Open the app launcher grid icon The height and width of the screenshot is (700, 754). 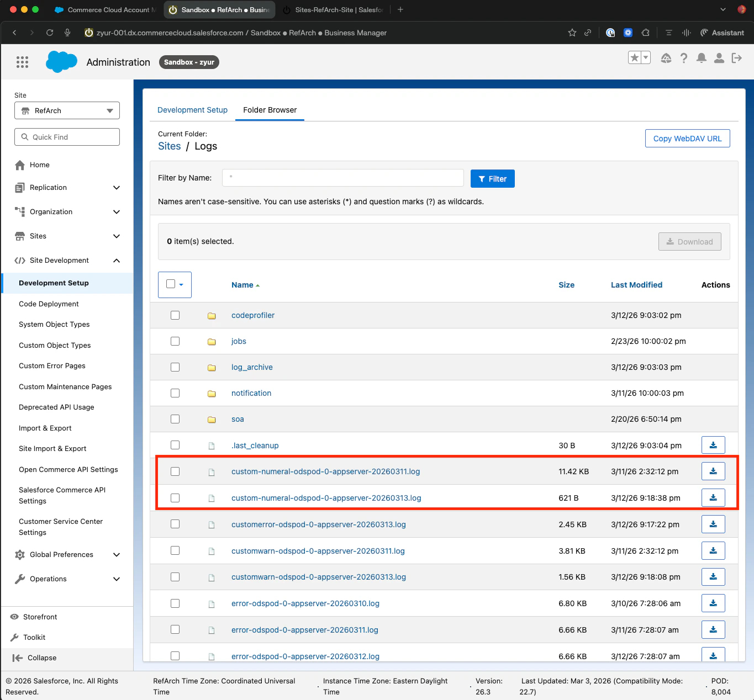22,62
